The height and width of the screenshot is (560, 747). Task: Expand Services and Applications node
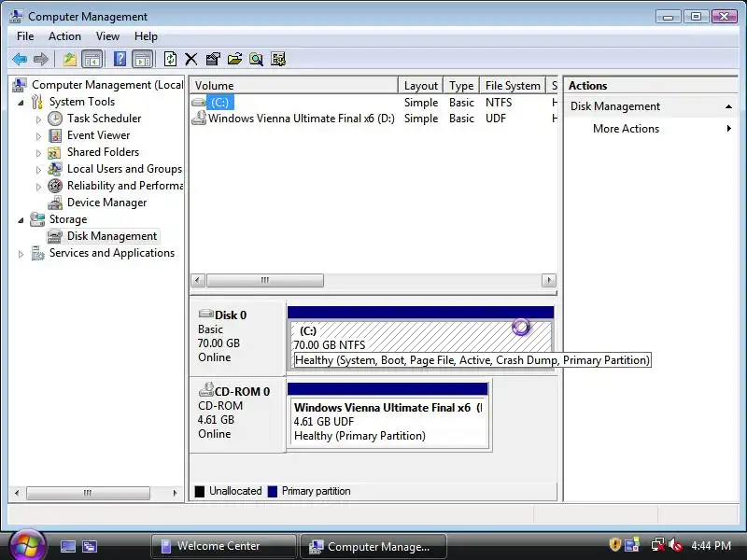click(21, 254)
